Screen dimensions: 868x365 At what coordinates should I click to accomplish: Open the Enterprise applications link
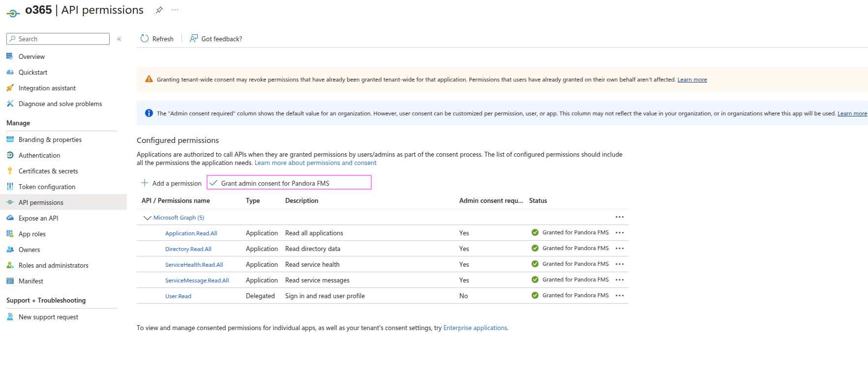(475, 328)
